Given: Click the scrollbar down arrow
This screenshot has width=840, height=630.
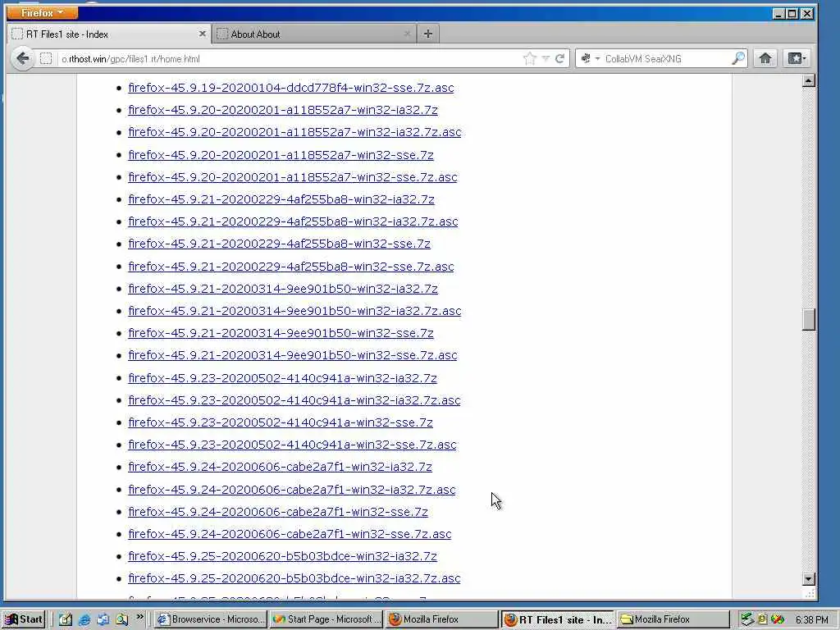Looking at the screenshot, I should 809,578.
